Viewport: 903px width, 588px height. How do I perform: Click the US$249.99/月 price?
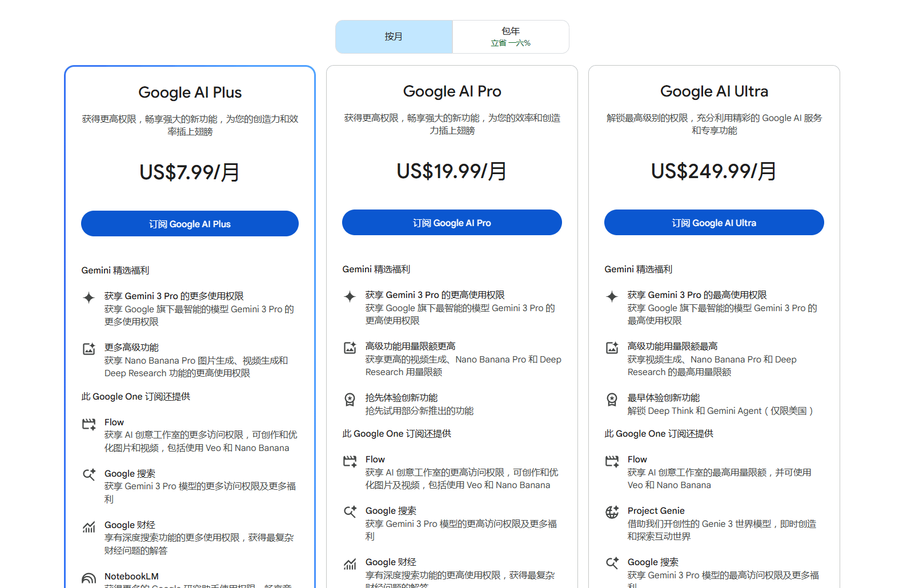(x=714, y=171)
